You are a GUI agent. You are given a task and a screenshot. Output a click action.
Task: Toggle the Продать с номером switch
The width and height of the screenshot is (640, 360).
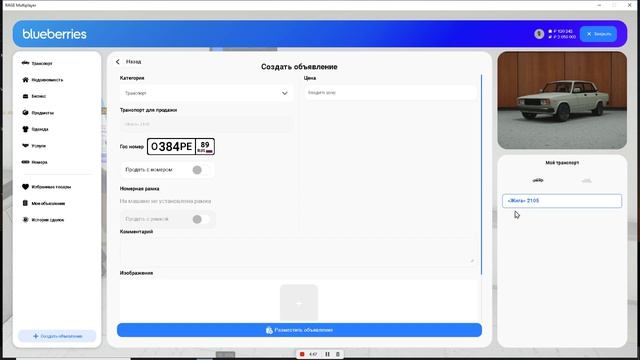tap(200, 170)
